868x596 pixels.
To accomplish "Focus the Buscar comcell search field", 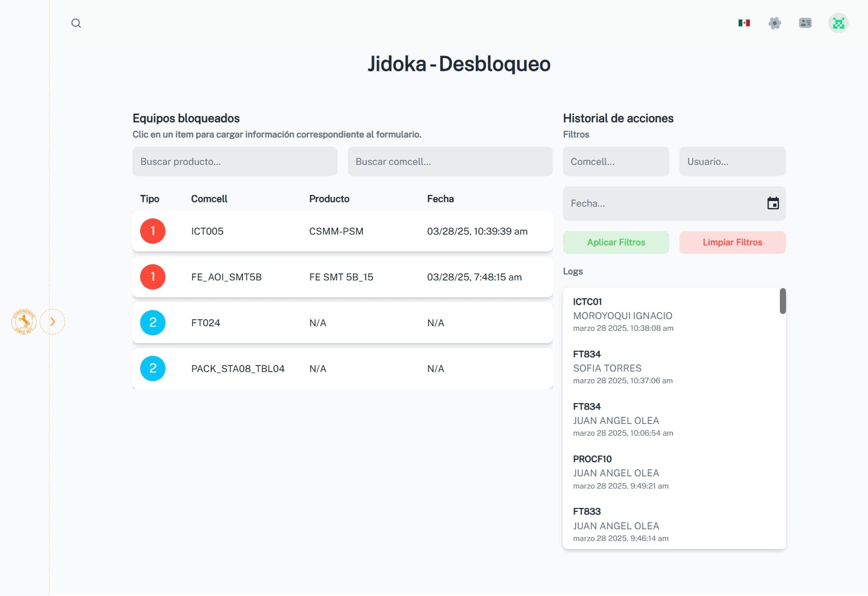I will [450, 161].
